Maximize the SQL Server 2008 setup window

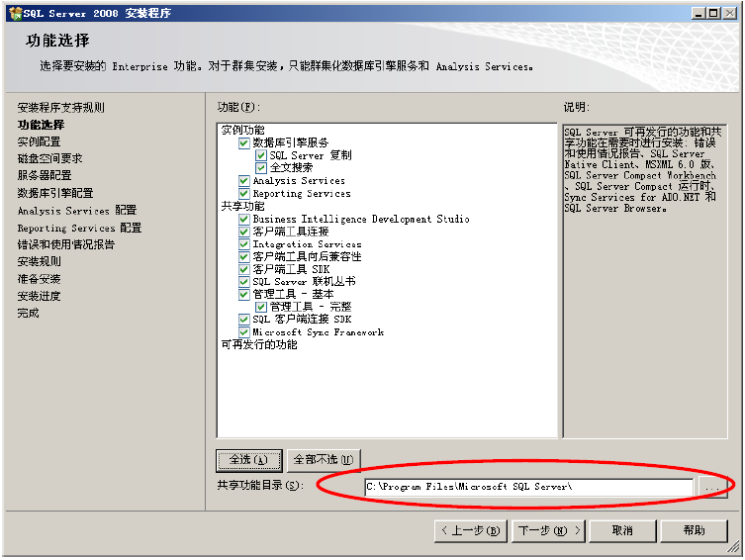click(x=713, y=13)
